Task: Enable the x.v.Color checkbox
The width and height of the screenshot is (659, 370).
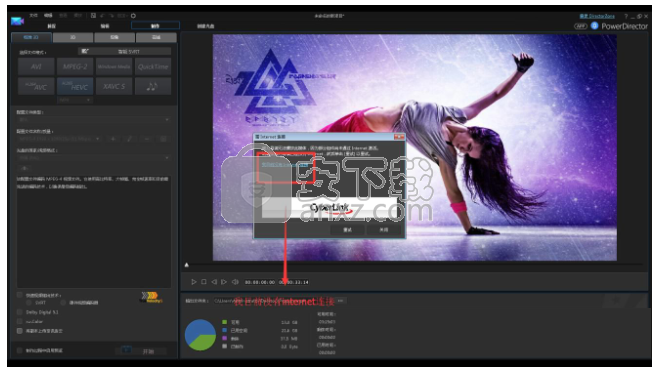Action: pyautogui.click(x=19, y=321)
